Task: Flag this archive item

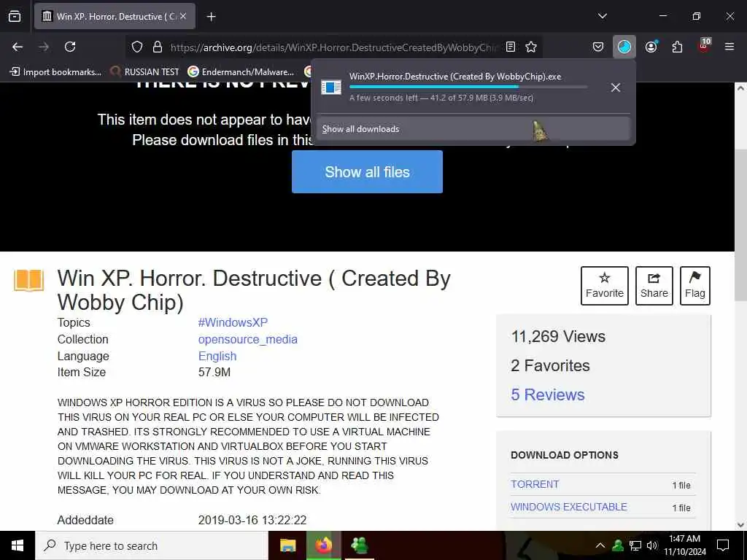Action: 694,286
